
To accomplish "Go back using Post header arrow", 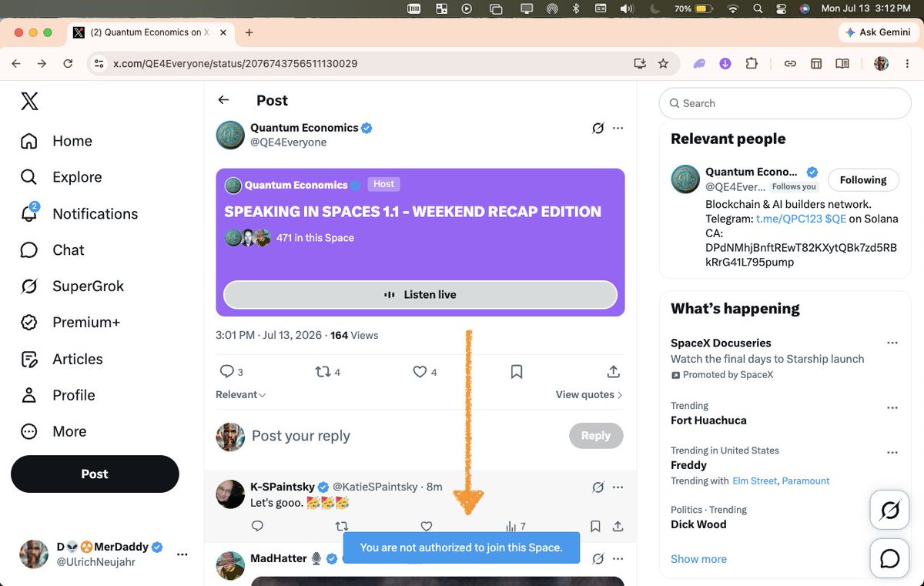I will click(x=223, y=100).
